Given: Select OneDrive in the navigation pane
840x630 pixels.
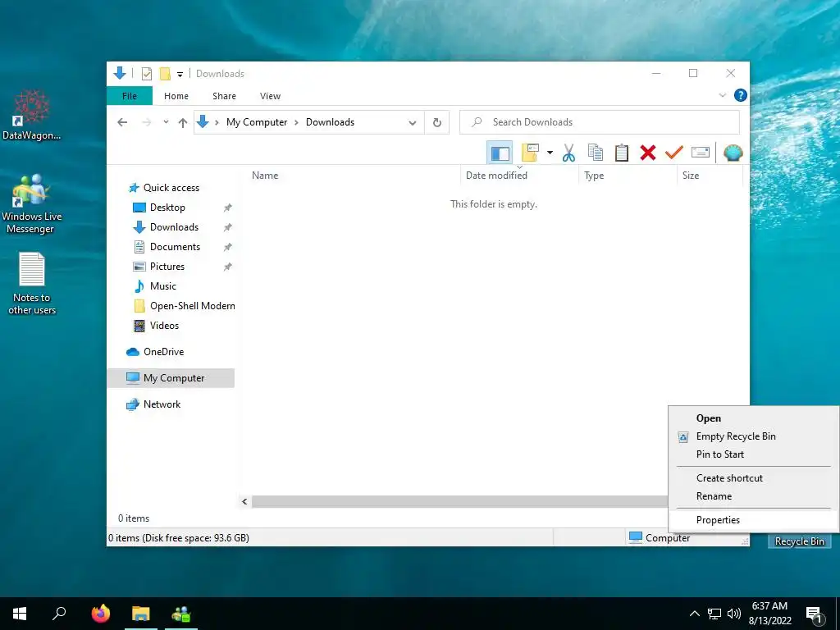Looking at the screenshot, I should pyautogui.click(x=163, y=352).
